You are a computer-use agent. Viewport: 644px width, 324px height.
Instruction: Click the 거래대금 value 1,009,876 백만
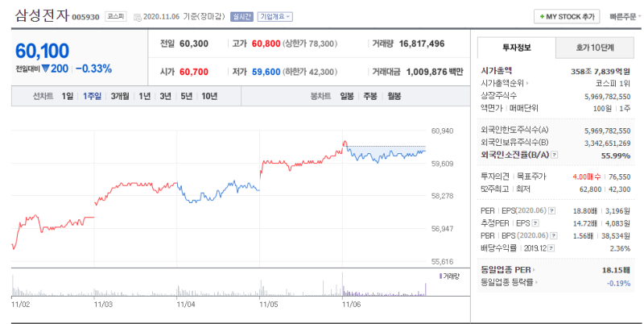click(435, 72)
